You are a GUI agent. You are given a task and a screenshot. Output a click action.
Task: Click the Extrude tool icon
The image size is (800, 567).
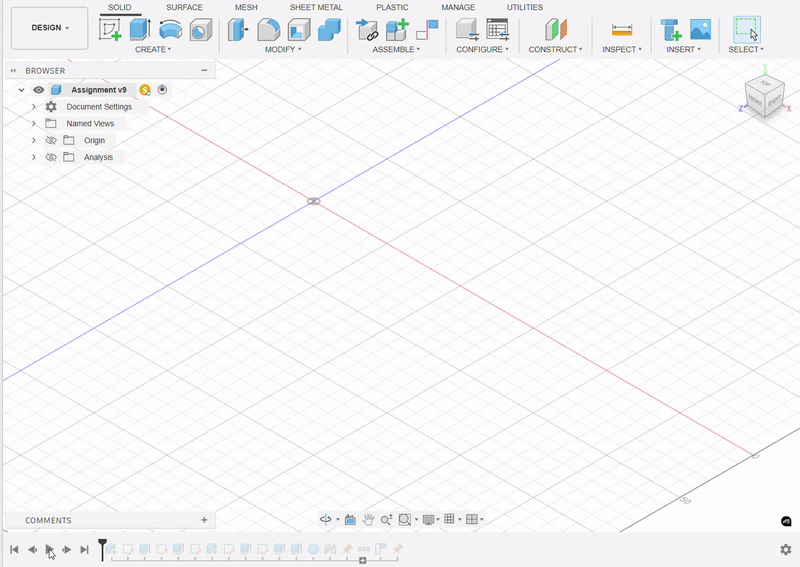click(x=140, y=29)
